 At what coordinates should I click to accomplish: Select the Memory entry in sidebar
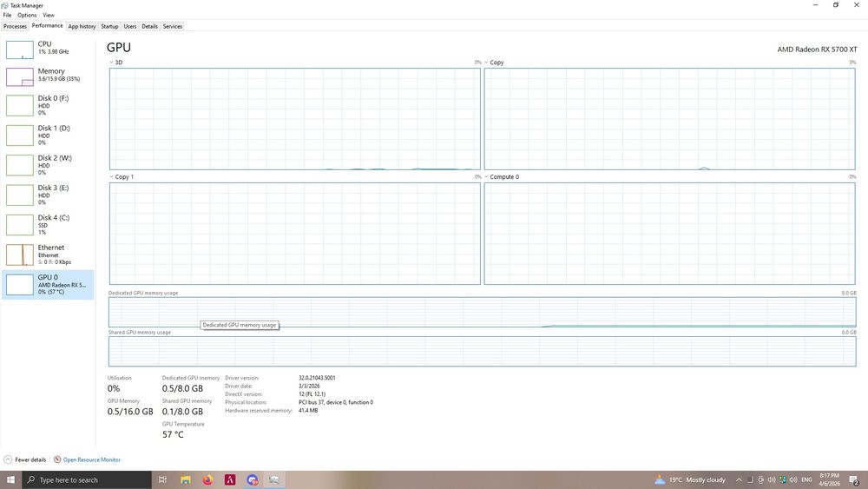48,76
